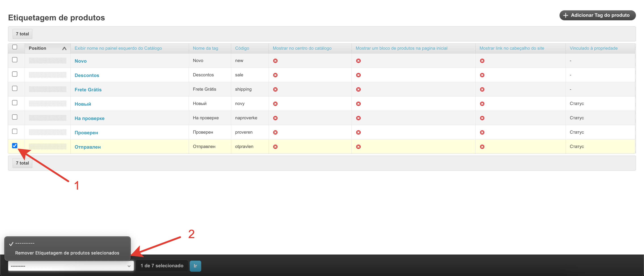Screen dimensions: 644x276
Task: Tick checkbox for the Novo row
Action: pyautogui.click(x=15, y=60)
